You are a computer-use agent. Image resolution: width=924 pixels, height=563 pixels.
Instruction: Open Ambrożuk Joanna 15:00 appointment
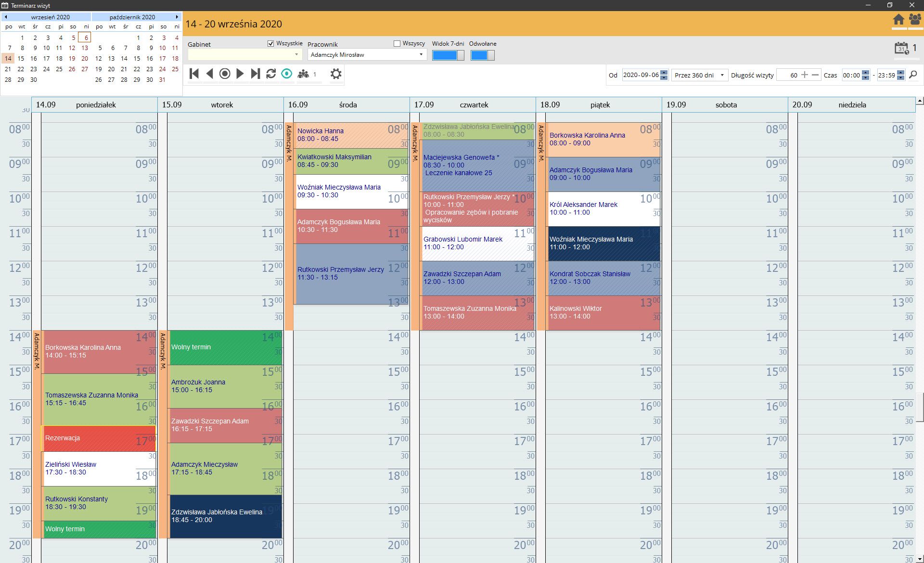tap(225, 386)
